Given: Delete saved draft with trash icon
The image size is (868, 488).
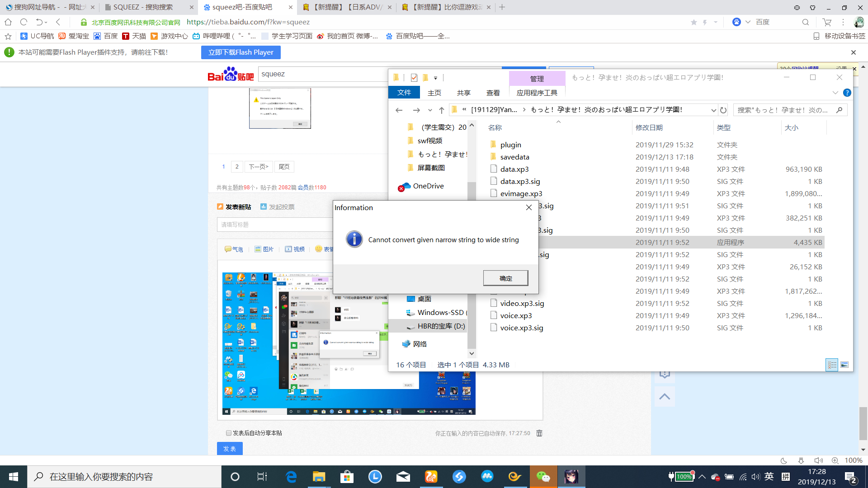Looking at the screenshot, I should point(539,433).
